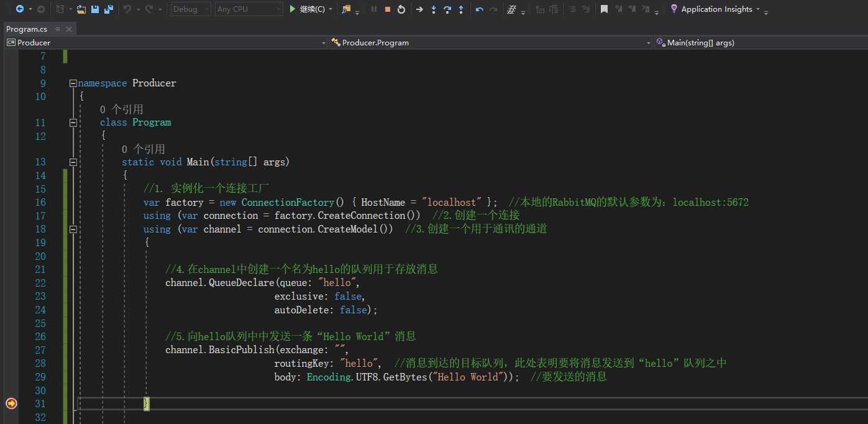Click the Navigate Forward arrow icon
The height and width of the screenshot is (424, 868).
[x=40, y=9]
